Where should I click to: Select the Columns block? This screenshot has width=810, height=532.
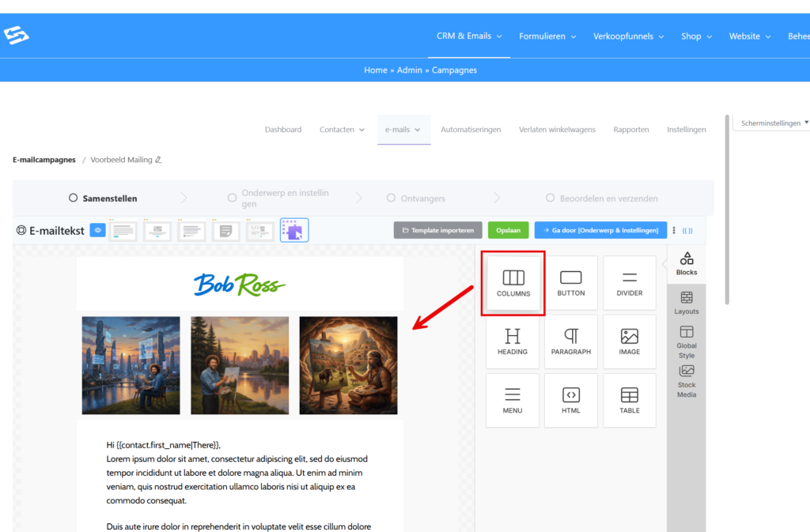pyautogui.click(x=513, y=283)
